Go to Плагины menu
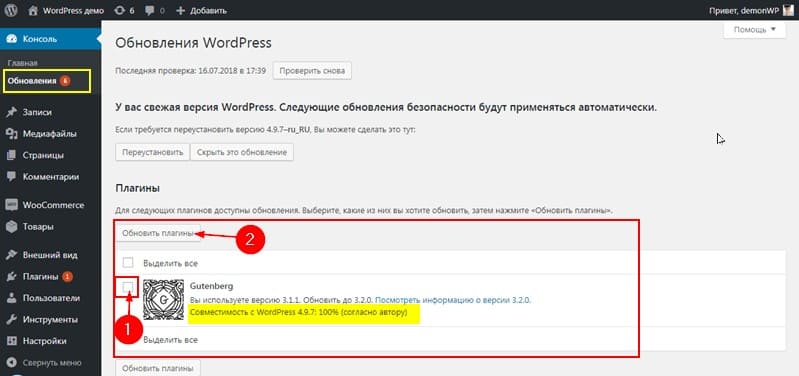Viewport: 799px width, 376px height. click(40, 277)
